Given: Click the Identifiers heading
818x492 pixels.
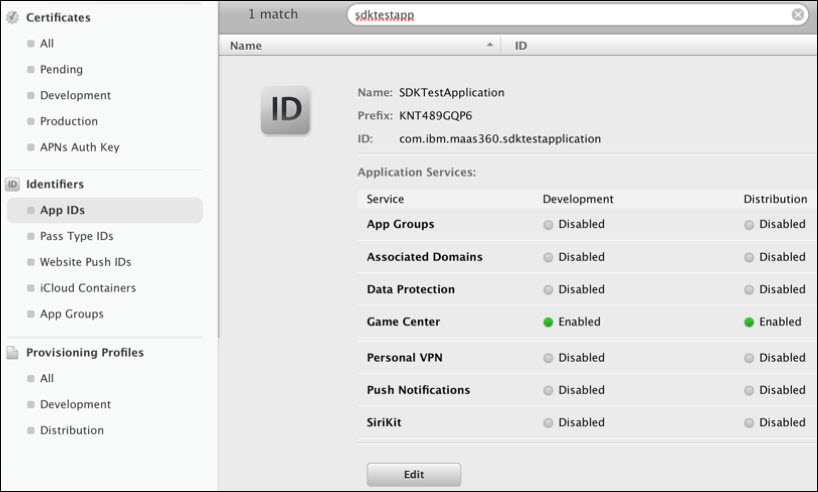Looking at the screenshot, I should [55, 184].
